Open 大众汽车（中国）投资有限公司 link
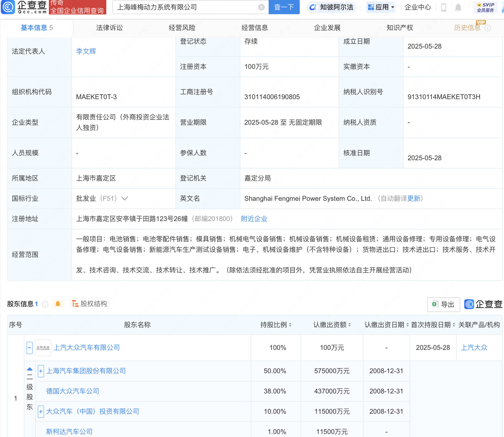Image resolution: width=504 pixels, height=437 pixels. coord(92,411)
